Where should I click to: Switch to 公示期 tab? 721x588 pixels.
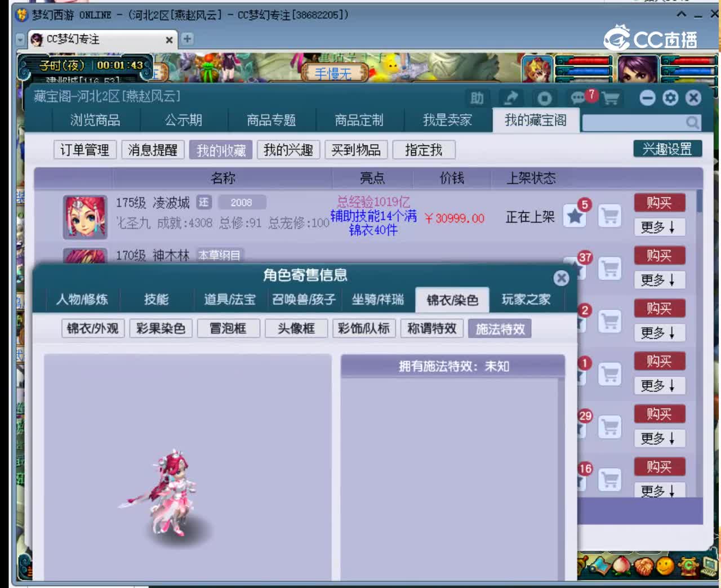(184, 121)
